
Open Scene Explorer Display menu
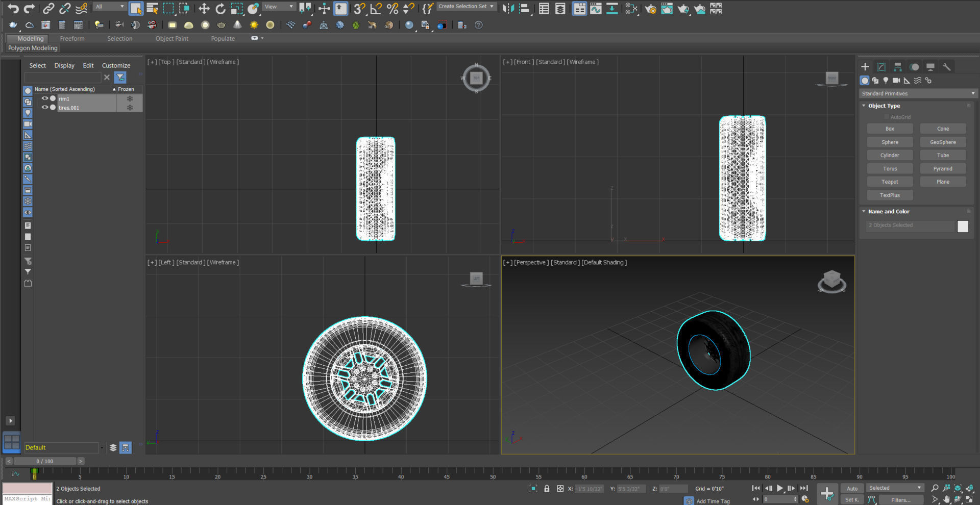click(64, 65)
